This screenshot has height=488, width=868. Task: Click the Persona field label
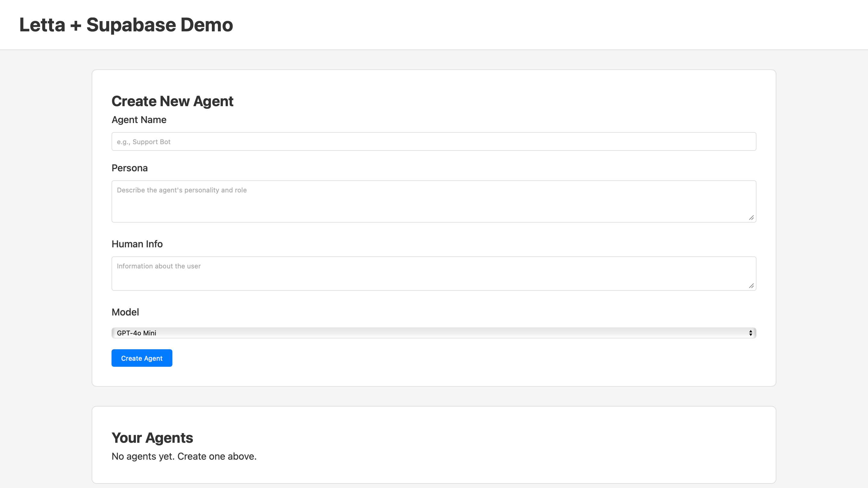point(129,168)
